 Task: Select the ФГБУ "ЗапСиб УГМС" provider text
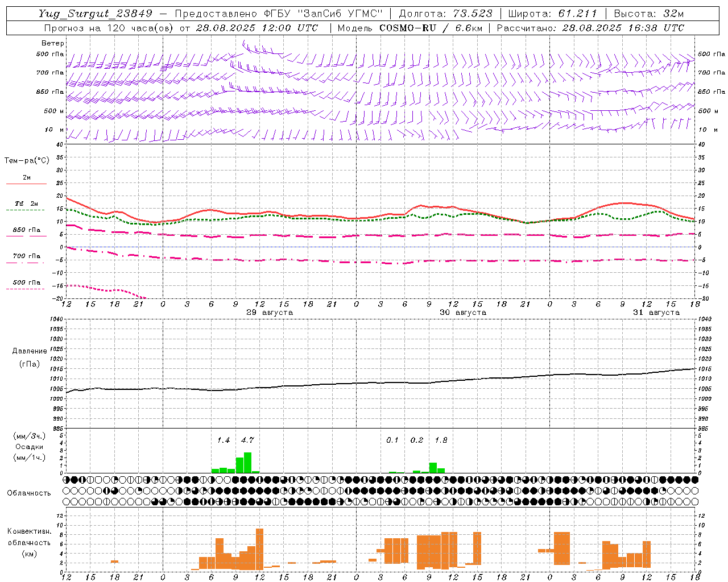click(x=324, y=14)
